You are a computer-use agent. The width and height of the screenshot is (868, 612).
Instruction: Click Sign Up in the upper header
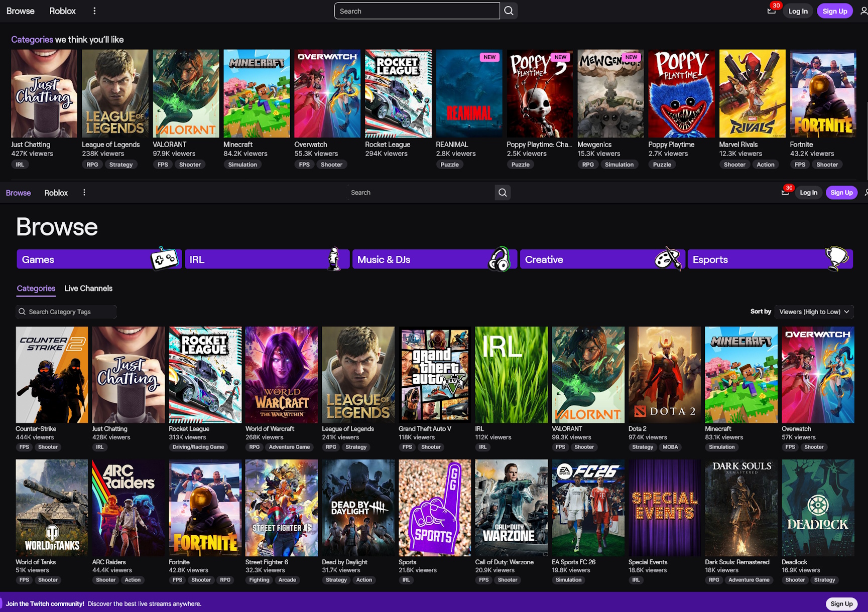(835, 11)
